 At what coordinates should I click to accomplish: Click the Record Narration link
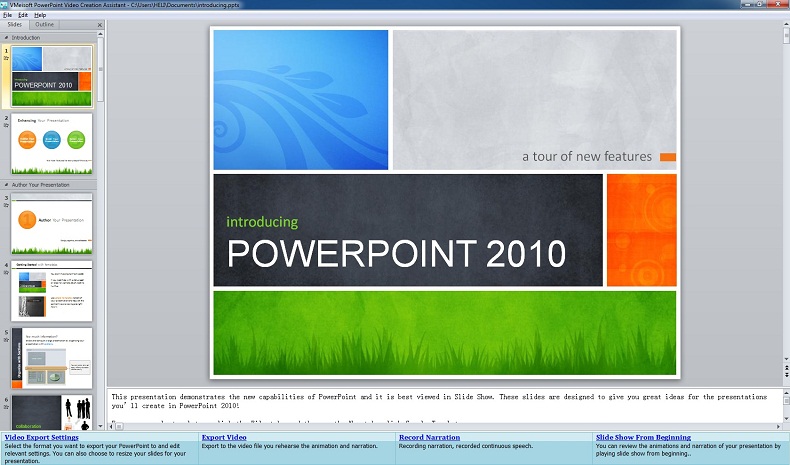(x=429, y=437)
